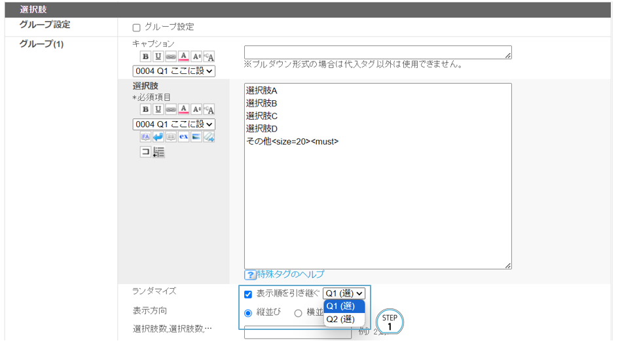Click the Bold icon in the キャプション toolbar

click(145, 57)
